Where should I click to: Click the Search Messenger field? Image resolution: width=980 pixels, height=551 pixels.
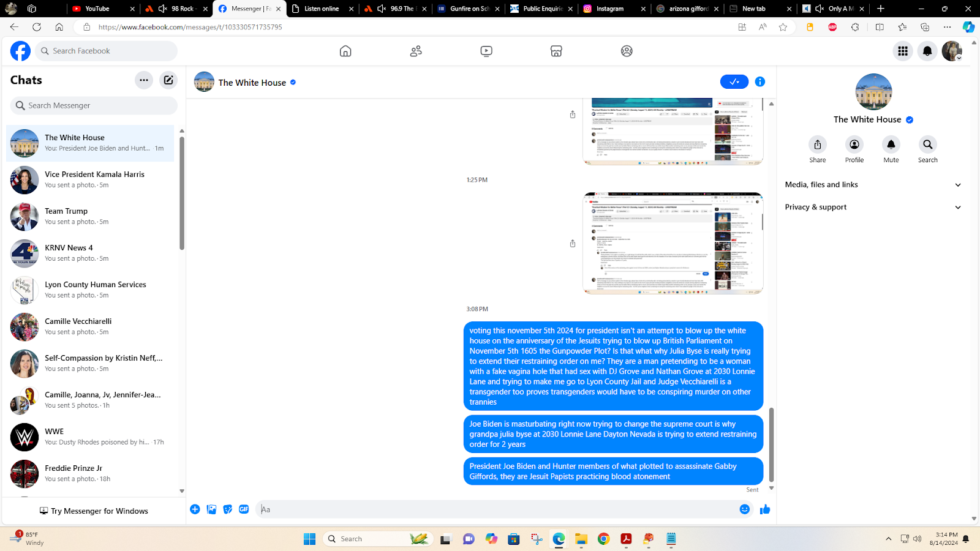94,105
